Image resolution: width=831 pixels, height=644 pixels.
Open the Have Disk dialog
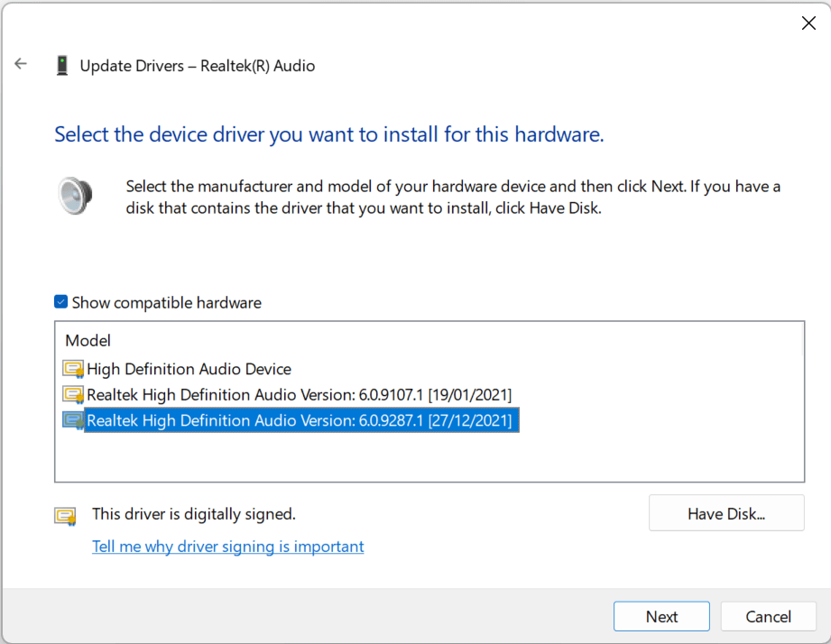[725, 513]
